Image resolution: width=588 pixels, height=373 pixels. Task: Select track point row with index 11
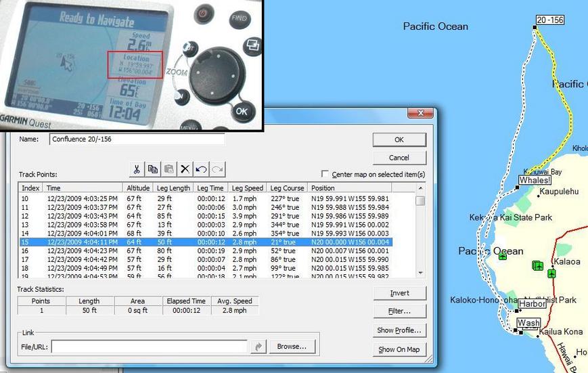point(206,207)
